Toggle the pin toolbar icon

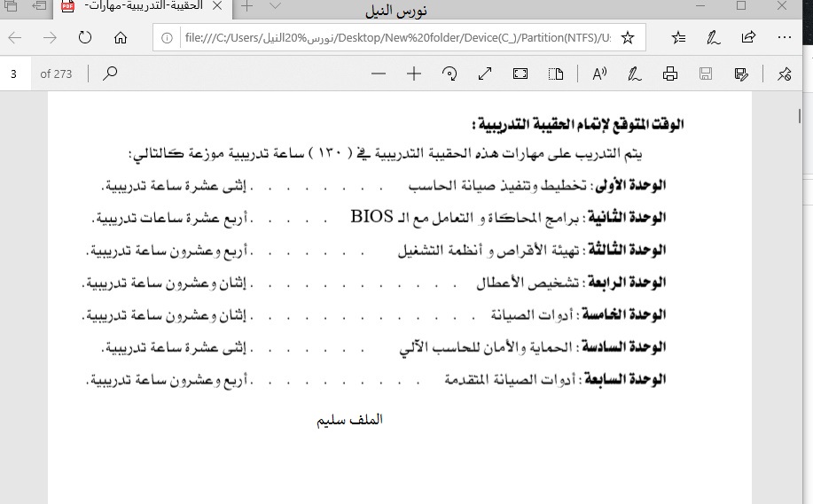point(785,74)
